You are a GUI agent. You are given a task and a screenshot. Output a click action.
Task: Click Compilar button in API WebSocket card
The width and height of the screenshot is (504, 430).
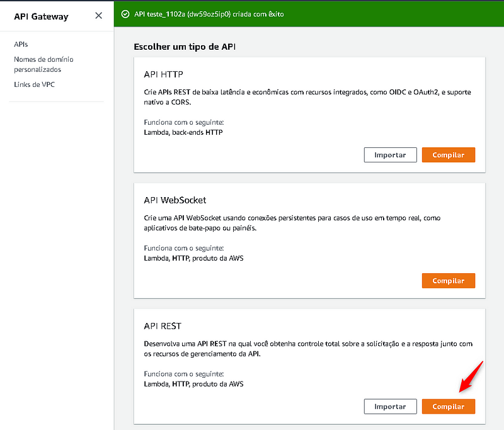(x=449, y=281)
